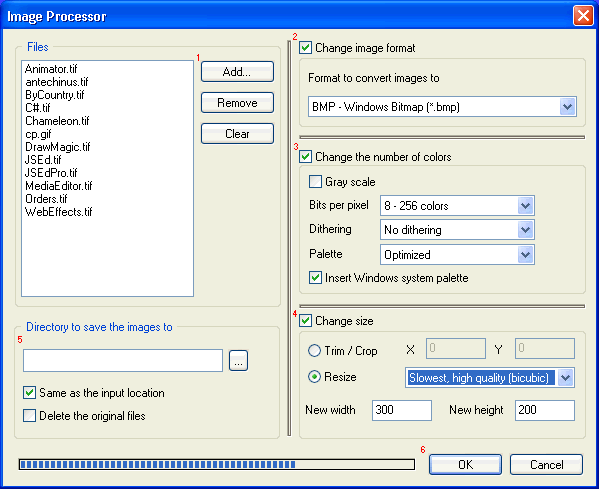Click the Remove button
The image size is (599, 489).
click(x=237, y=103)
